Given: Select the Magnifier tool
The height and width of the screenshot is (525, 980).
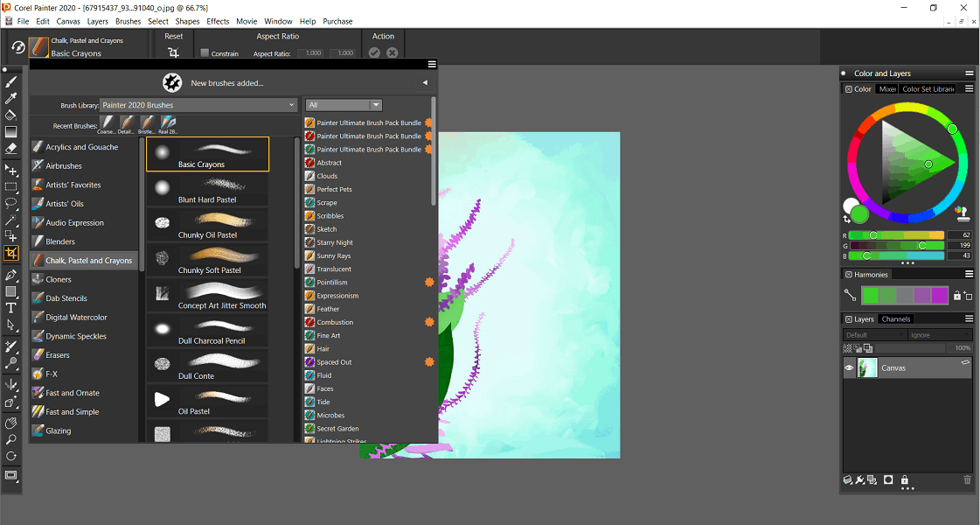Looking at the screenshot, I should pos(10,439).
